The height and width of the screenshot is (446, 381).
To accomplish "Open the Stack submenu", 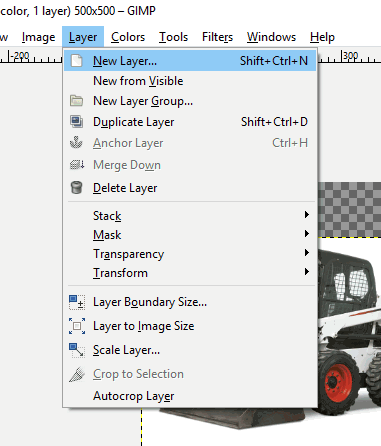I will (190, 215).
